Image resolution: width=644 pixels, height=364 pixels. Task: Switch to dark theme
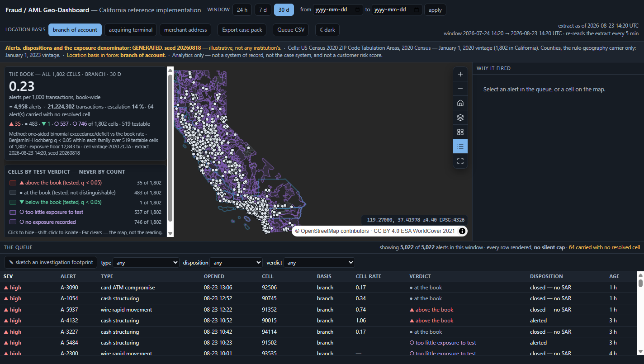pyautogui.click(x=327, y=30)
